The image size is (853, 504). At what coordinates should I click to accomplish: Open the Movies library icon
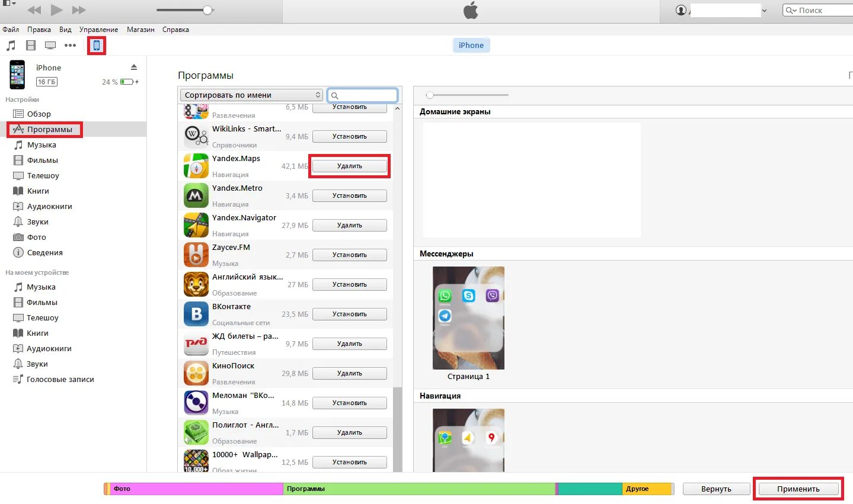coord(31,45)
